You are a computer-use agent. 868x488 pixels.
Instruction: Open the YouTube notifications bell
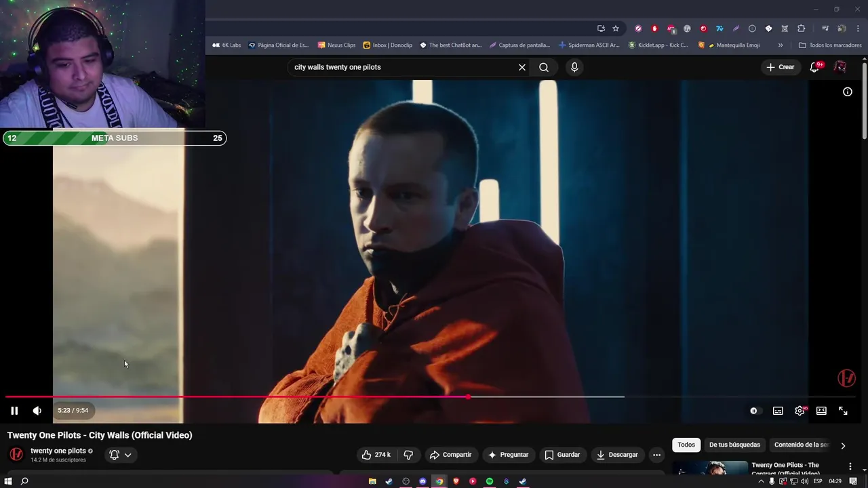(x=815, y=67)
